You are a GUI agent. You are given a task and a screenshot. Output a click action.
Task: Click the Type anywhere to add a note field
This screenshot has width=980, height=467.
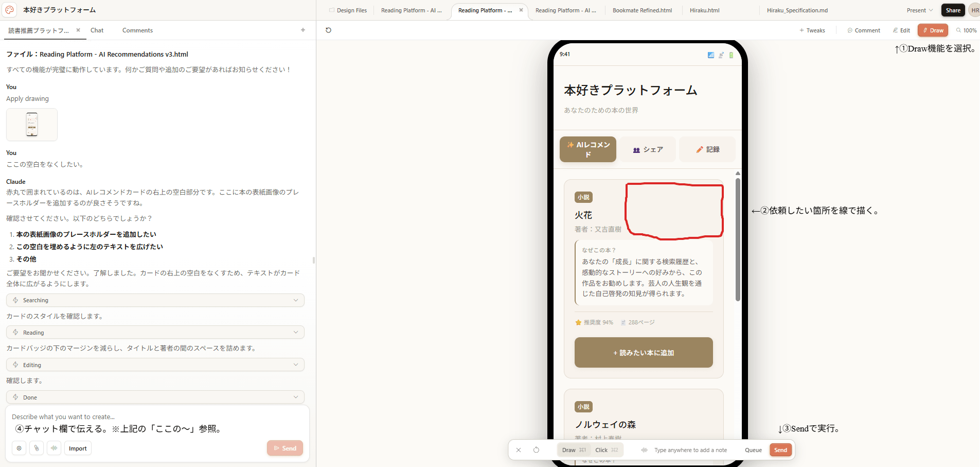click(x=690, y=450)
